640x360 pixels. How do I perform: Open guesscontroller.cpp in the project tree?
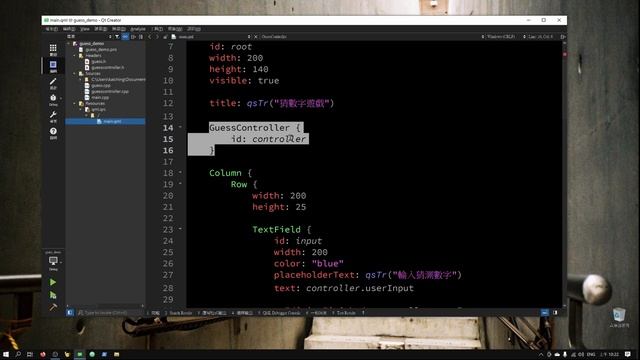[x=110, y=91]
